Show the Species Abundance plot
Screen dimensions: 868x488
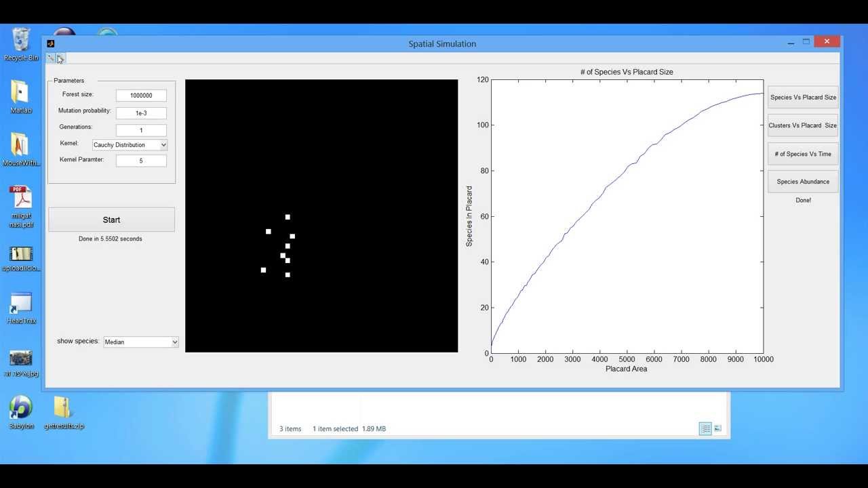(x=803, y=182)
